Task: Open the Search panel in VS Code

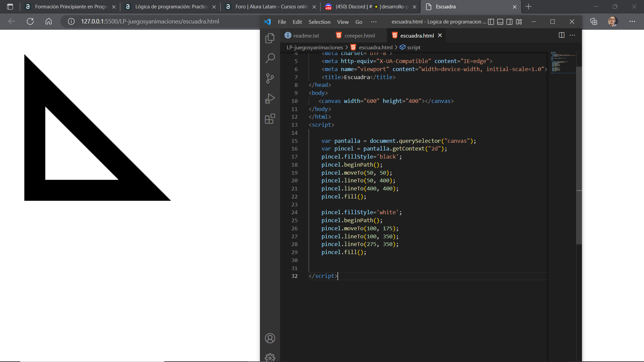Action: pyautogui.click(x=270, y=58)
